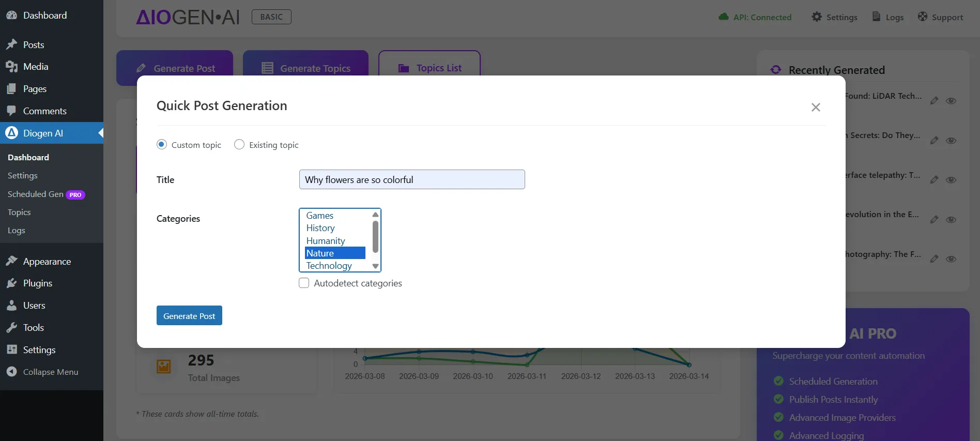The width and height of the screenshot is (980, 441).
Task: Select the Custom topic radio button
Action: point(162,145)
